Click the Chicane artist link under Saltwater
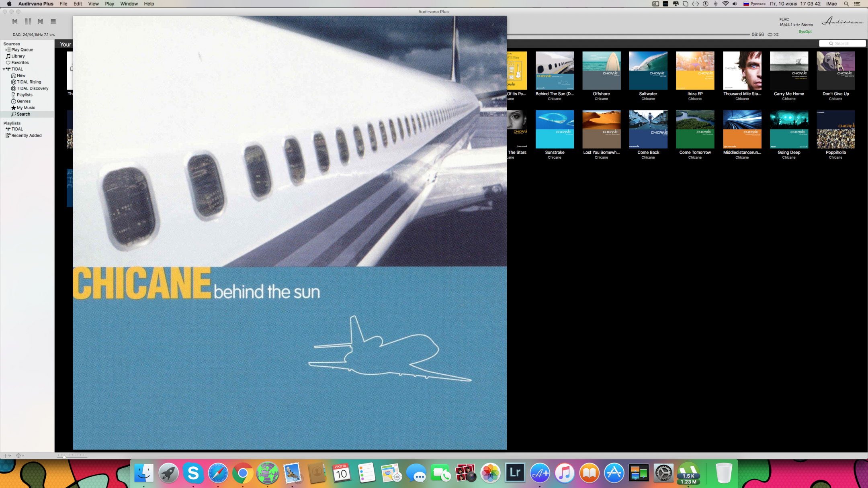The image size is (868, 488). (x=648, y=99)
